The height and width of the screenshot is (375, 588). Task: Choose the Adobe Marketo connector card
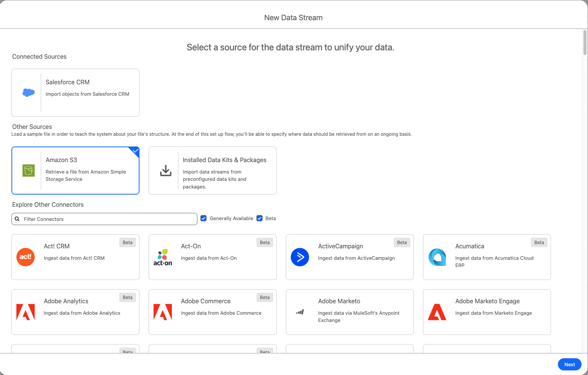[x=349, y=312]
